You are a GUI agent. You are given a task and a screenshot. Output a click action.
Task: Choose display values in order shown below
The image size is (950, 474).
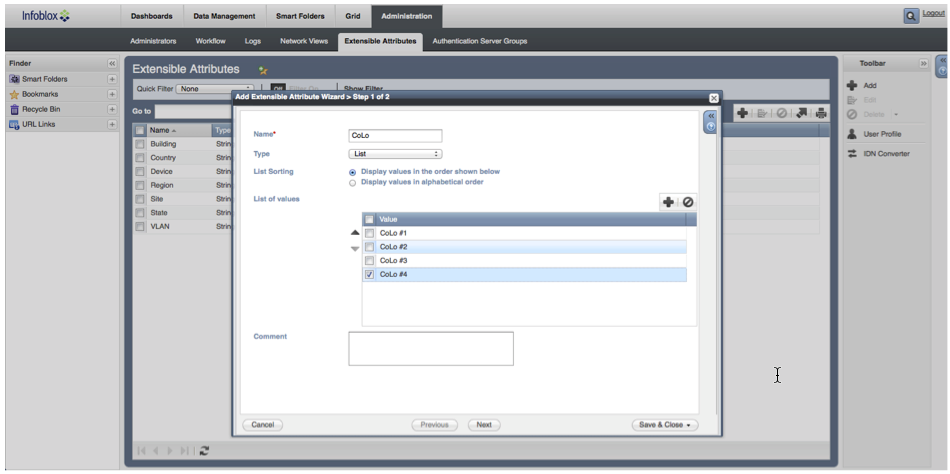coord(353,172)
